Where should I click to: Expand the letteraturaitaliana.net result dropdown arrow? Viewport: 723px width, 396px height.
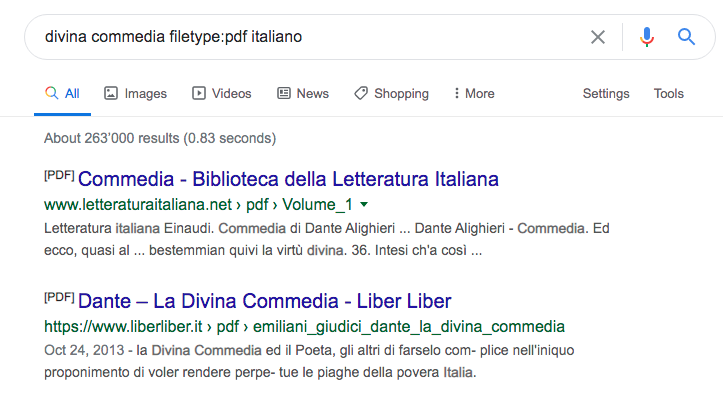pos(364,204)
